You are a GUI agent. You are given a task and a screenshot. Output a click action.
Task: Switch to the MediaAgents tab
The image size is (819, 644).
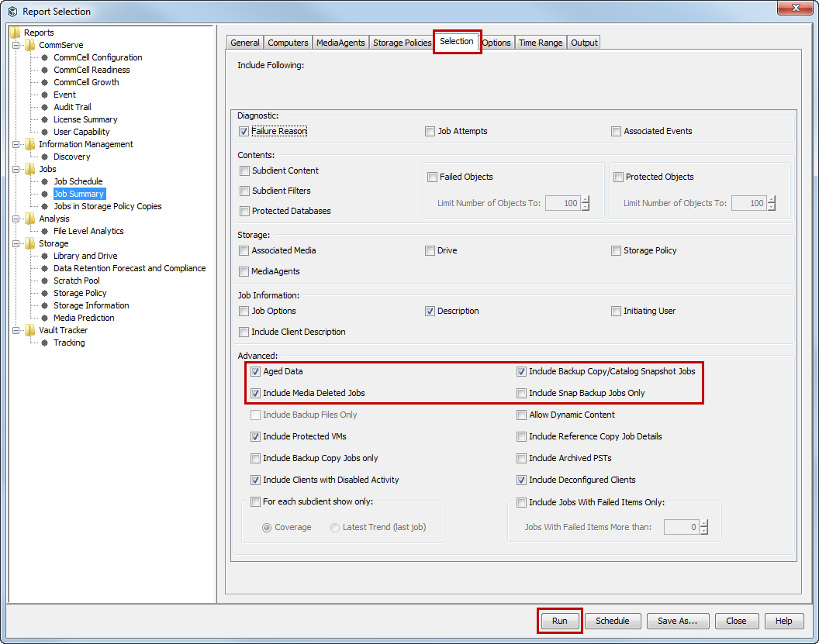pos(340,43)
